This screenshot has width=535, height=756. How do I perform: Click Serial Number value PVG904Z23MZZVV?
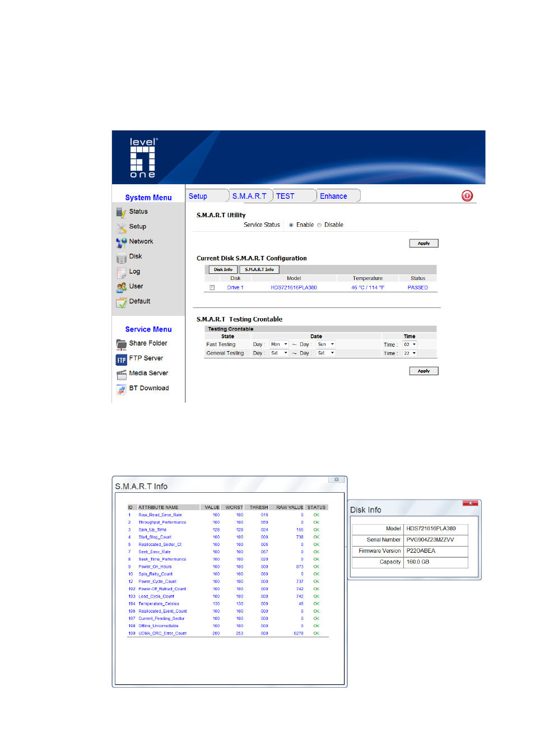(x=430, y=540)
